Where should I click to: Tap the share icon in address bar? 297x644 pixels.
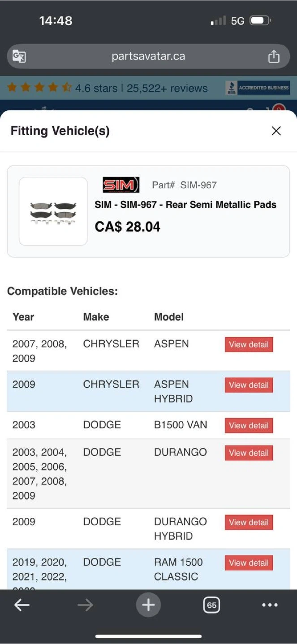[274, 56]
